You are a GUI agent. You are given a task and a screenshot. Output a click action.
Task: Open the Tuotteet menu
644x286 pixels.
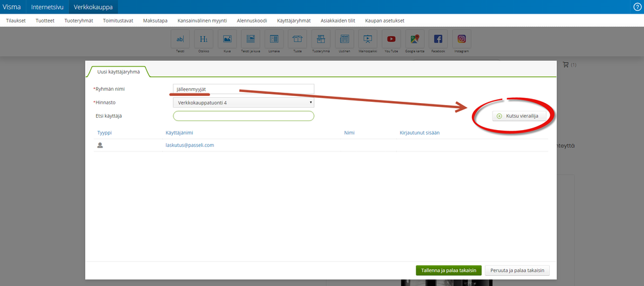pyautogui.click(x=45, y=21)
